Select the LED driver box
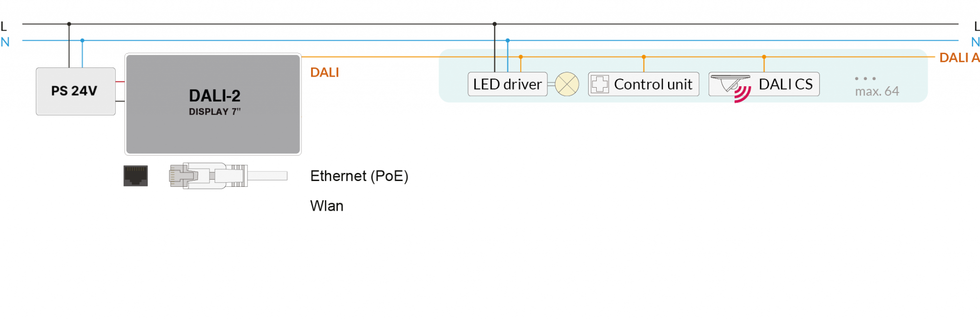This screenshot has height=320, width=980. pos(507,84)
